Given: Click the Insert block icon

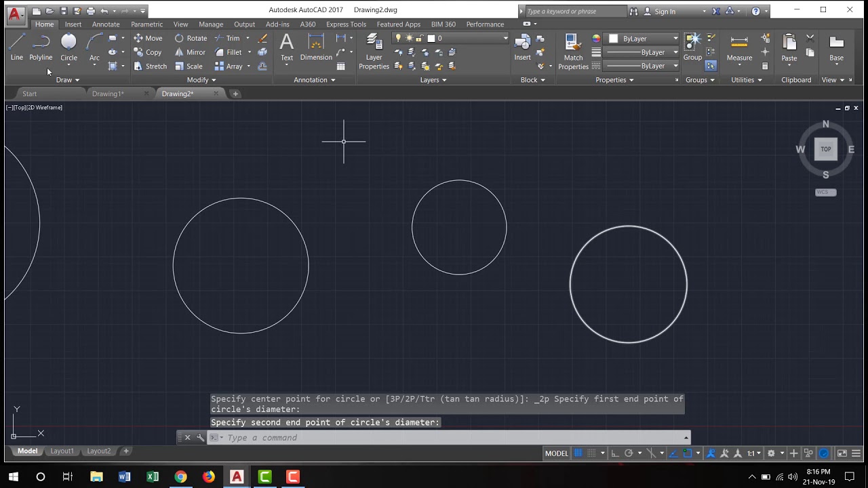Looking at the screenshot, I should tap(522, 47).
